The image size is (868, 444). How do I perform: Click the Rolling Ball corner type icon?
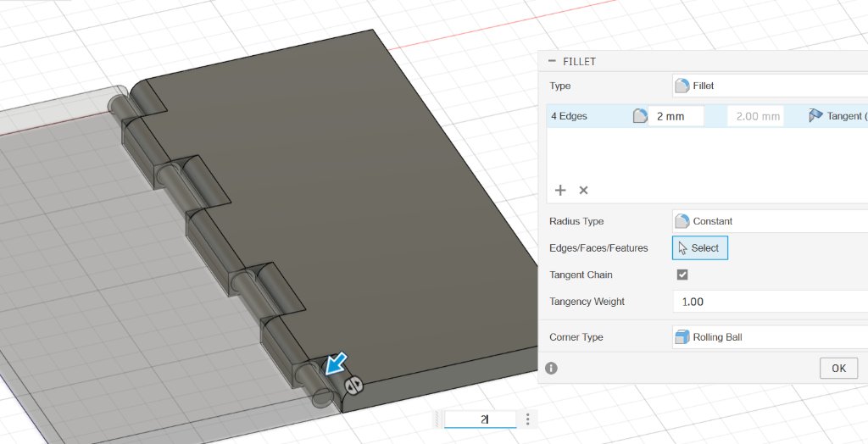tap(682, 336)
